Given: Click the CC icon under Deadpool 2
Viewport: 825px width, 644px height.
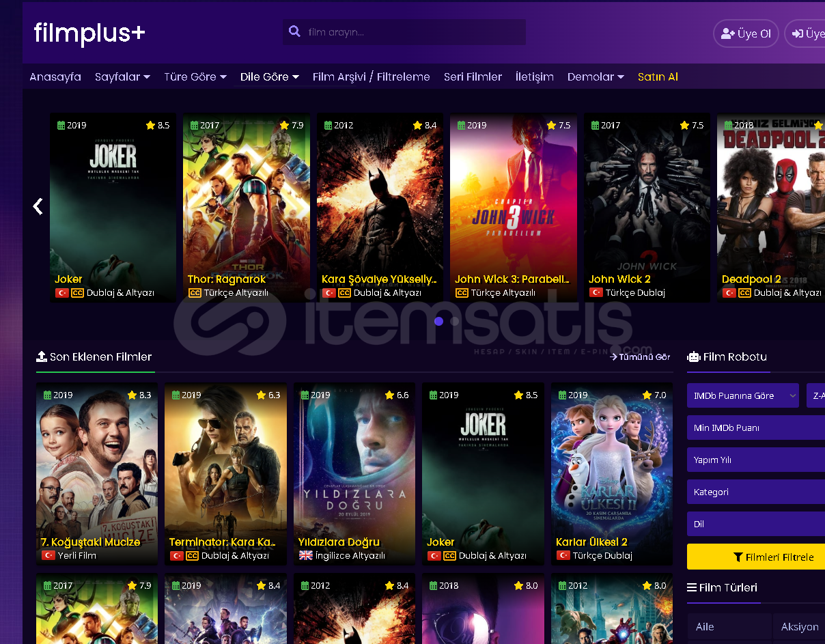Looking at the screenshot, I should coord(744,292).
